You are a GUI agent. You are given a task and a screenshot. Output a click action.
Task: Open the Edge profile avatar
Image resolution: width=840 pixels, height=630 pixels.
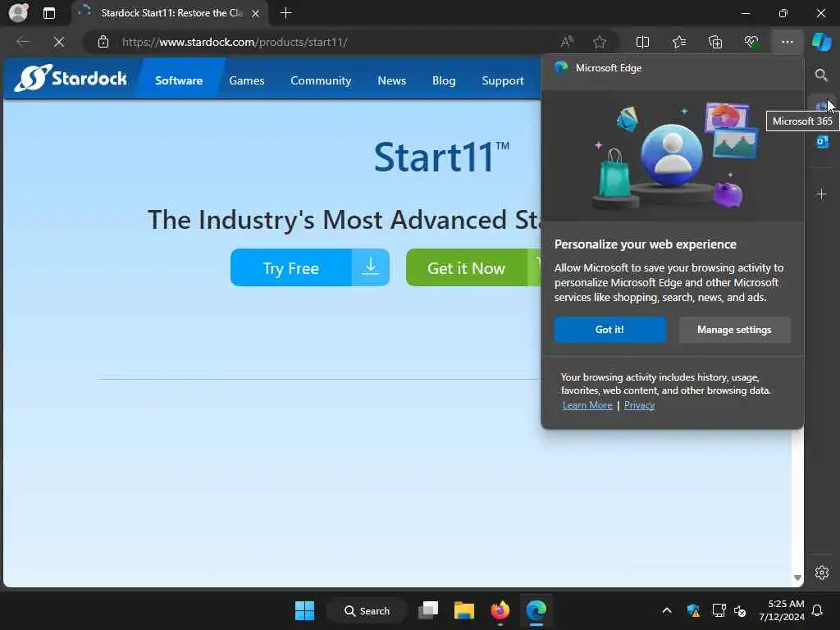pyautogui.click(x=18, y=12)
